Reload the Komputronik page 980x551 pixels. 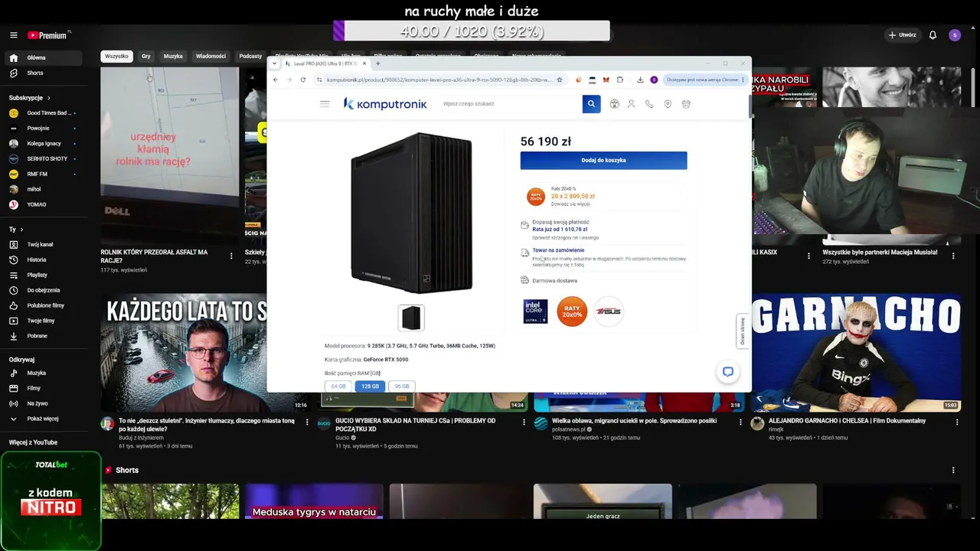(303, 80)
